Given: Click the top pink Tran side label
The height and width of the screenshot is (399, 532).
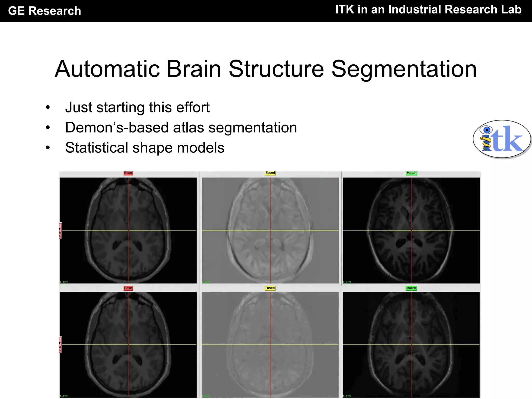Looking at the screenshot, I should [60, 230].
